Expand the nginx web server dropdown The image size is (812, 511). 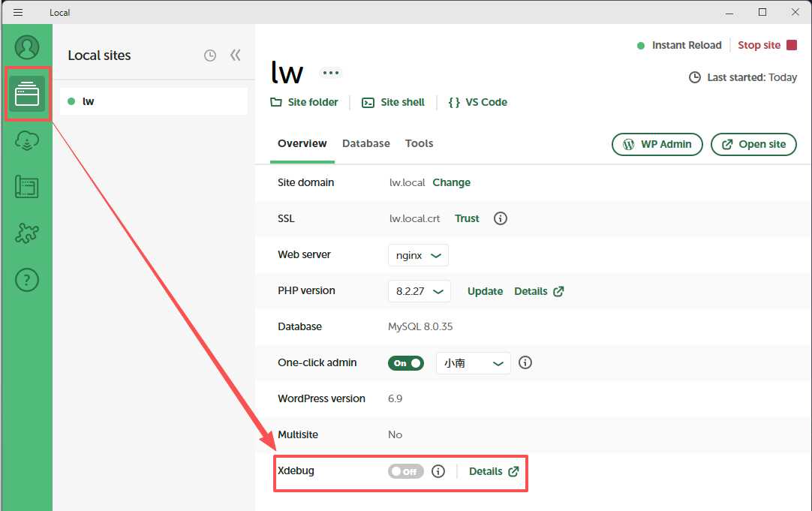pos(418,255)
